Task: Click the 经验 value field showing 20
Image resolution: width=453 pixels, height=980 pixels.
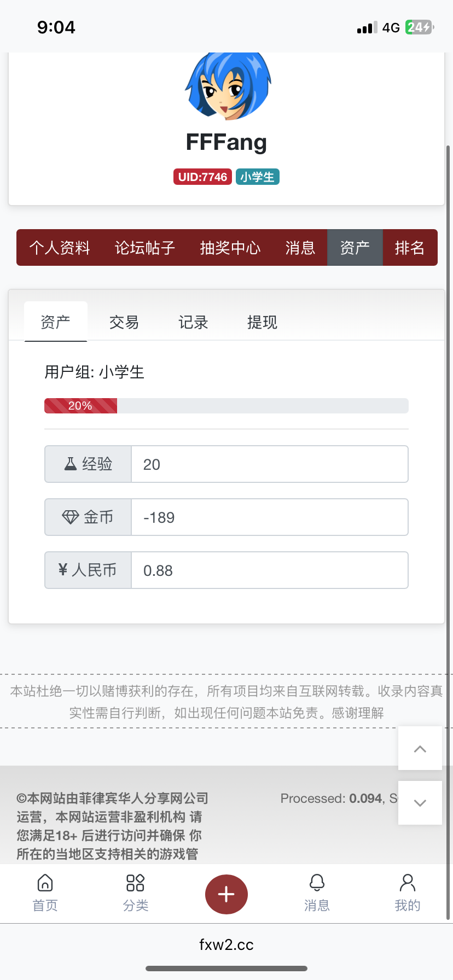Action: point(269,464)
